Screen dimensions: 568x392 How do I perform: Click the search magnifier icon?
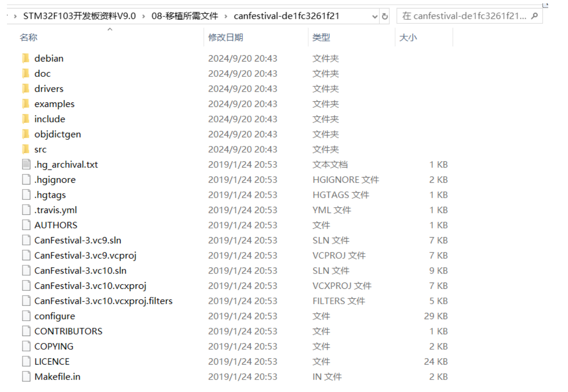point(534,16)
